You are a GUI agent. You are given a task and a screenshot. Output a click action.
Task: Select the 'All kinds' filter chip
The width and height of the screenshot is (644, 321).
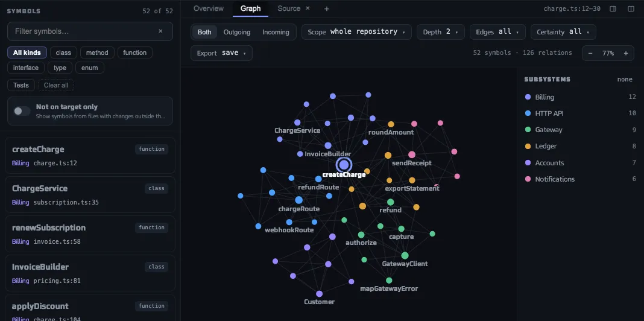tap(27, 52)
